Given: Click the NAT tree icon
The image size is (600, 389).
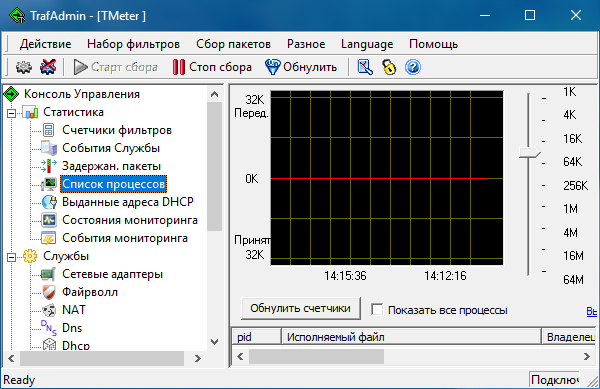Looking at the screenshot, I should 49,310.
